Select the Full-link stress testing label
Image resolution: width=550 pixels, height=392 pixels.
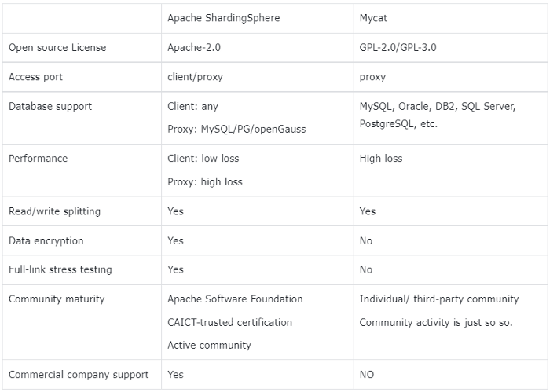coord(60,269)
